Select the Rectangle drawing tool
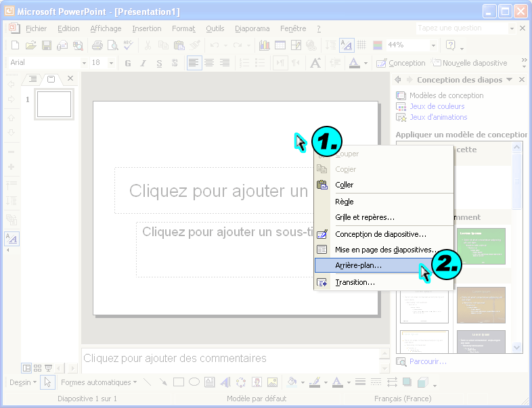Viewport: 532px width, 408px height. point(179,382)
